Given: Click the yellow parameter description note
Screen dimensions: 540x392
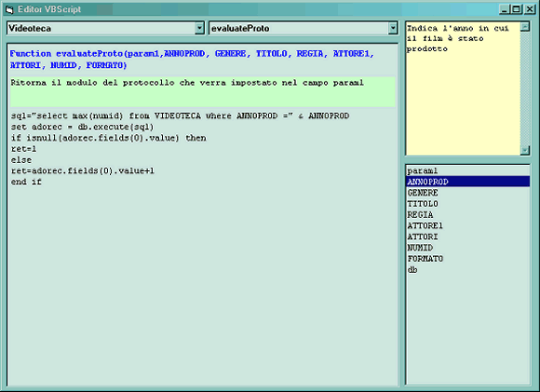Looking at the screenshot, I should (463, 88).
